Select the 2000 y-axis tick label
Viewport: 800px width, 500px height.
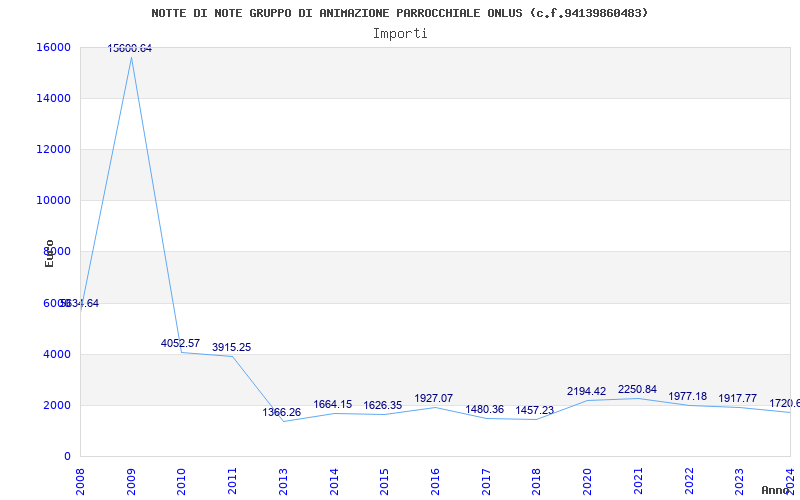pos(57,406)
